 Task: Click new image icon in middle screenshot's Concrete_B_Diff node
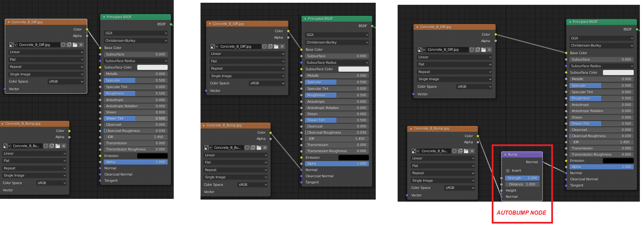coord(270,47)
